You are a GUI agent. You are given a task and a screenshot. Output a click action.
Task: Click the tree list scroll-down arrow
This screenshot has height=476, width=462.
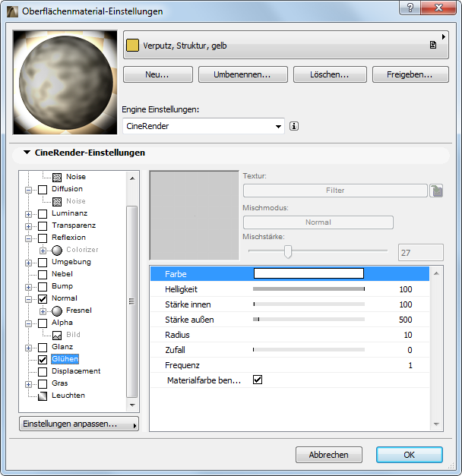coord(132,405)
